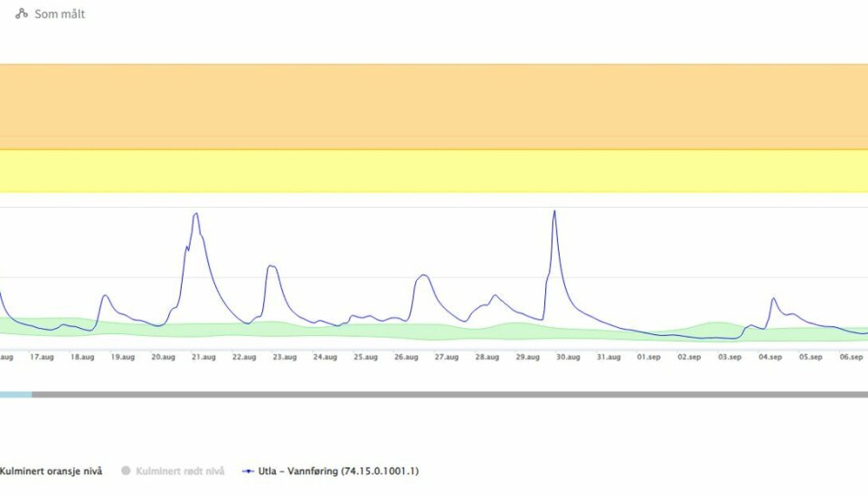Select the Som målt label

(x=60, y=14)
